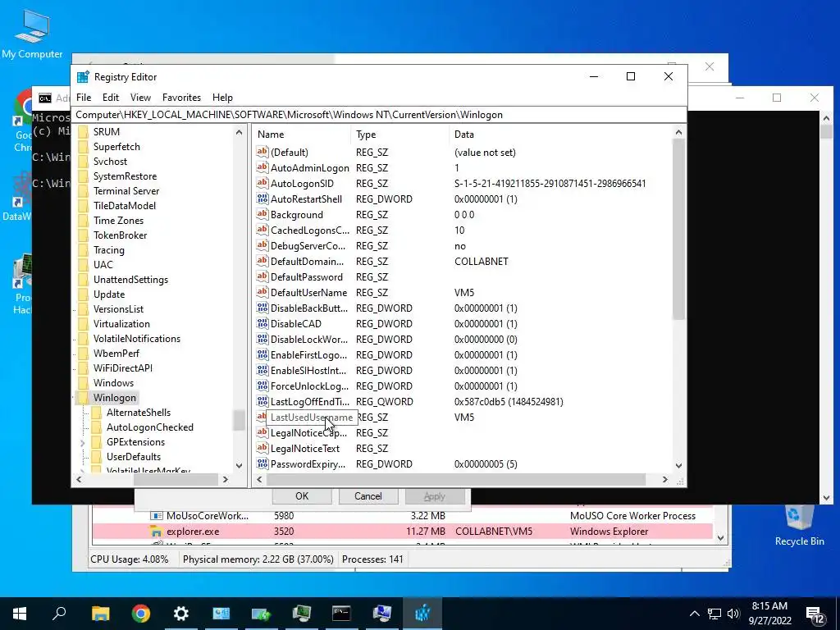This screenshot has width=840, height=630.
Task: Select the DisableLockWor... value
Action: [x=309, y=340]
